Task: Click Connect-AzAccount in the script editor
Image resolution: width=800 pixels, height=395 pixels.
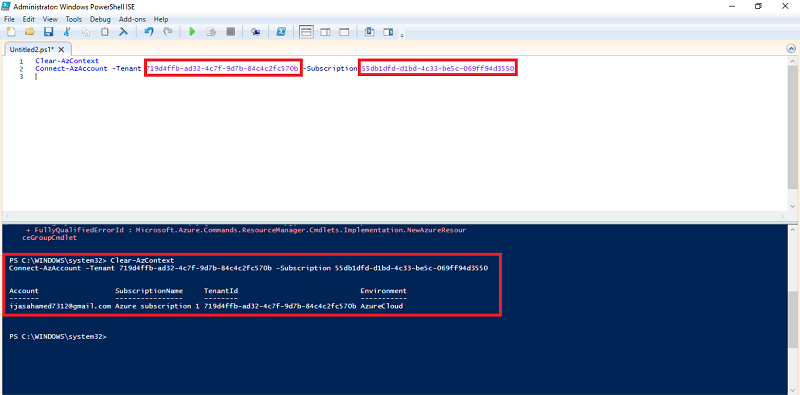Action: click(x=71, y=68)
